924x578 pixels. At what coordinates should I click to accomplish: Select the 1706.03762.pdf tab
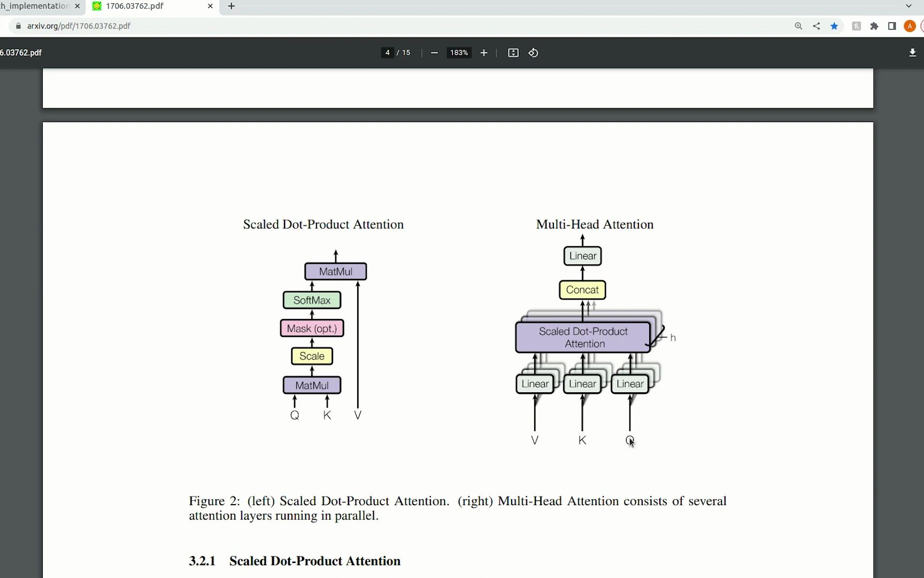144,6
